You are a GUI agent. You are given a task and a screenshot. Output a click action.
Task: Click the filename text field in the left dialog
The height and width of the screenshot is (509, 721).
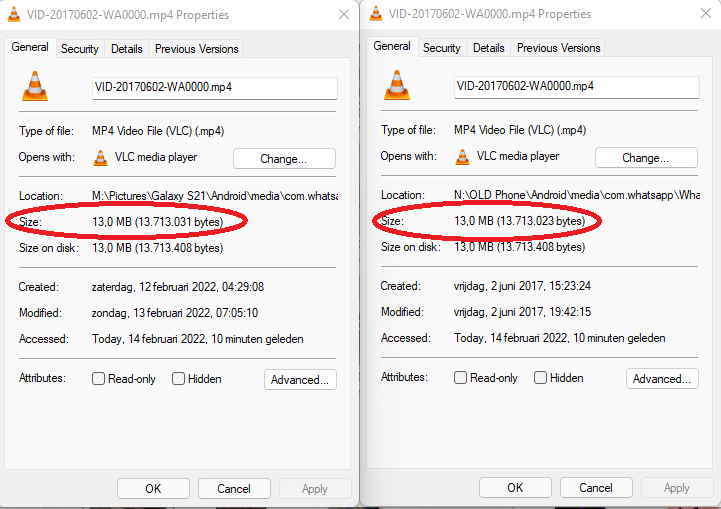pyautogui.click(x=214, y=87)
